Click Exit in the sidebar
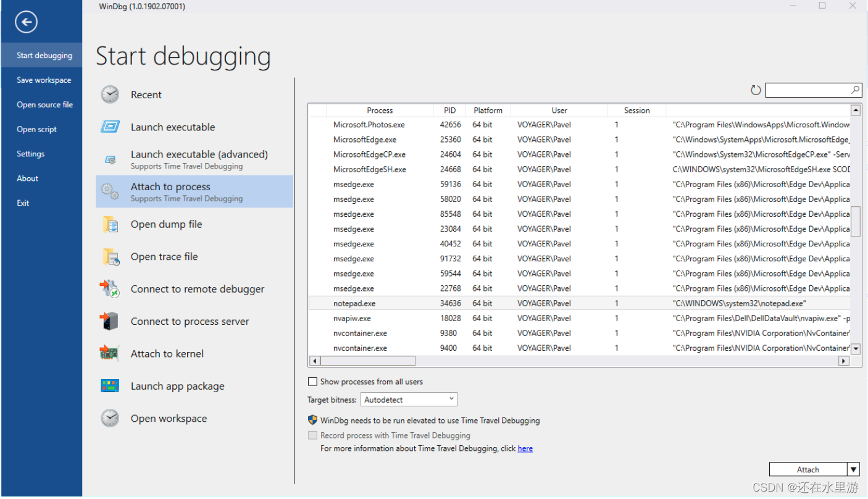This screenshot has height=499, width=868. [41, 203]
